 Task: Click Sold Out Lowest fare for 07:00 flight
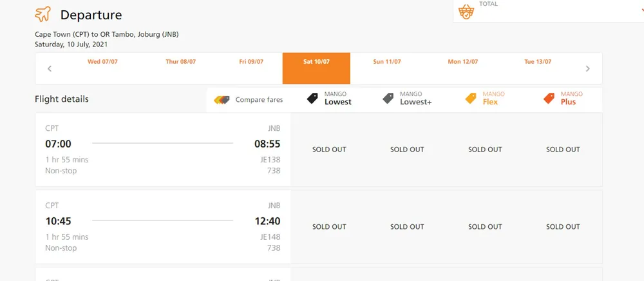[329, 150]
